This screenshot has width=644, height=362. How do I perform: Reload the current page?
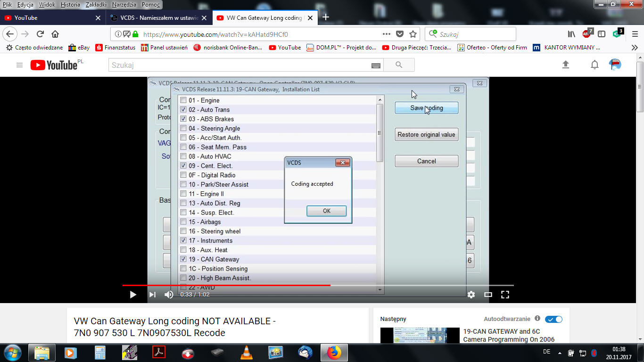pyautogui.click(x=40, y=34)
